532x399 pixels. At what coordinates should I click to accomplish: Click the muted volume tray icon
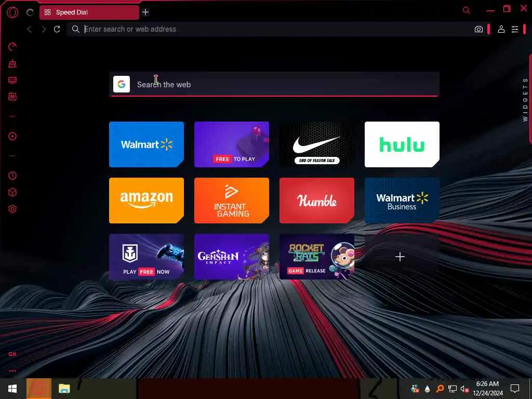point(464,389)
